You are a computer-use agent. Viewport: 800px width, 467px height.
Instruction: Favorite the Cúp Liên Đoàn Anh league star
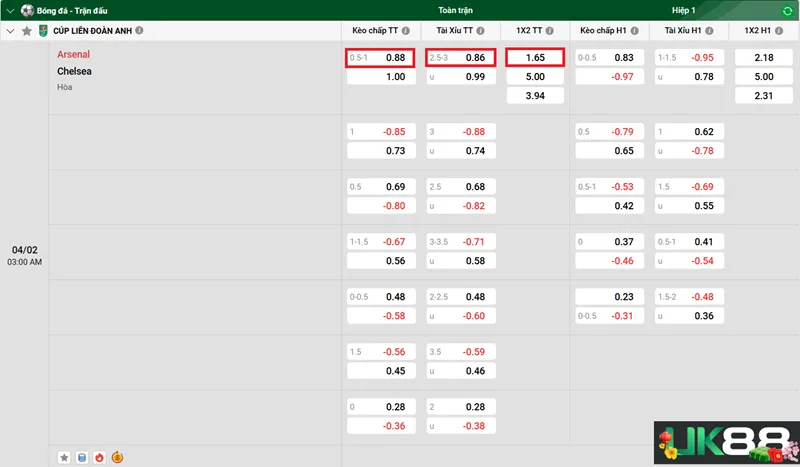[x=26, y=31]
